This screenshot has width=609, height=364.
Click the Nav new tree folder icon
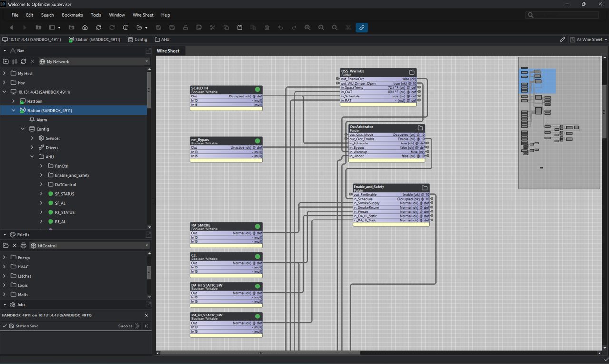click(x=6, y=61)
